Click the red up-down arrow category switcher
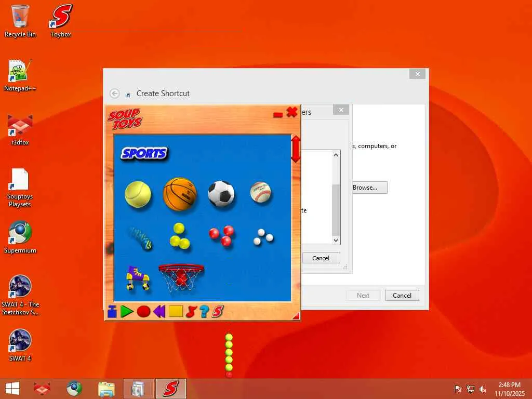 tap(296, 149)
